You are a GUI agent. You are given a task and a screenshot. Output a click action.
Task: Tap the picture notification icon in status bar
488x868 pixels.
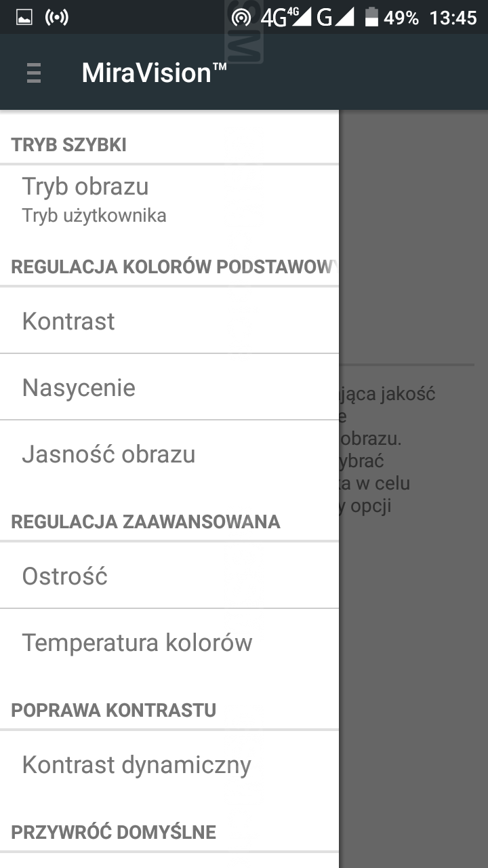pos(24,18)
